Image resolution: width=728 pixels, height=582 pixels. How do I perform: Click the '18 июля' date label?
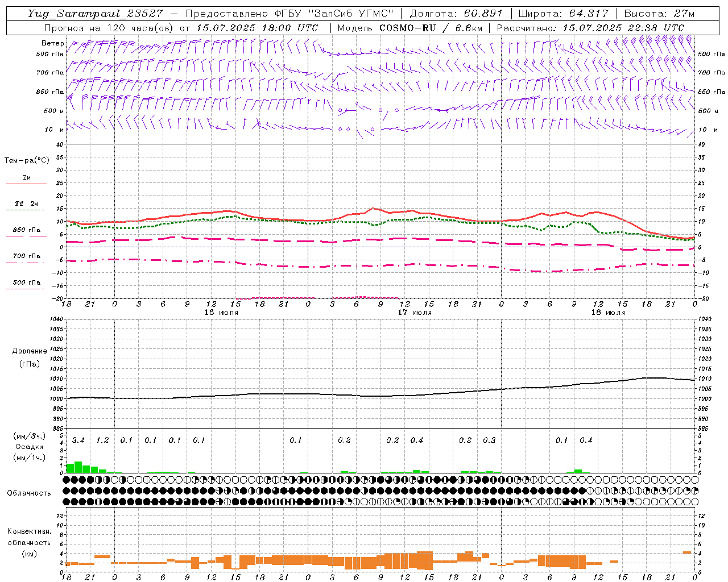(x=608, y=313)
